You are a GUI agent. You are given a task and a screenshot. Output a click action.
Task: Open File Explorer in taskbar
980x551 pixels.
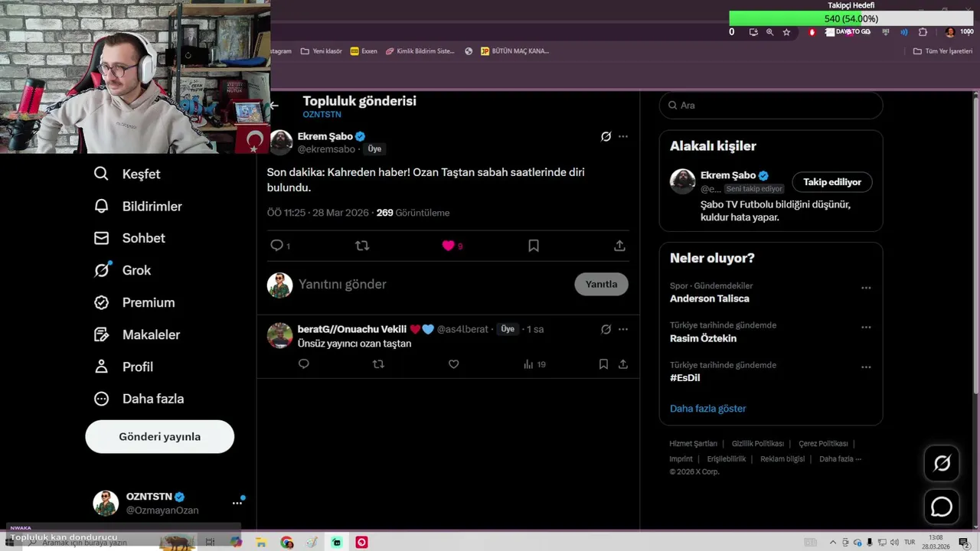261,543
